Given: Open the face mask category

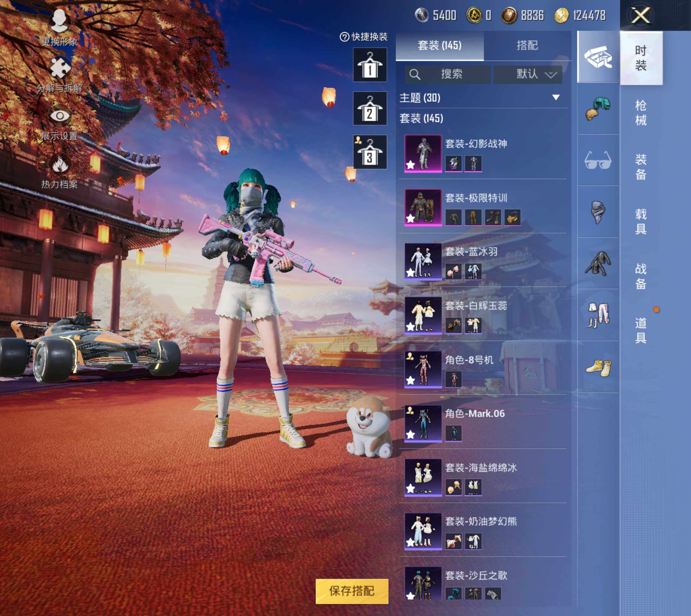Looking at the screenshot, I should [x=598, y=212].
